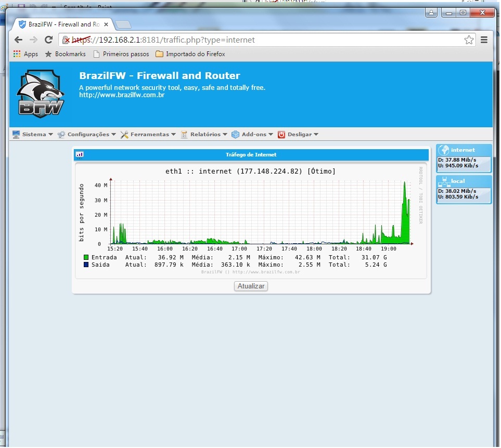501x448 pixels.
Task: Expand the Ferramentas dropdown arrow
Action: tap(173, 134)
